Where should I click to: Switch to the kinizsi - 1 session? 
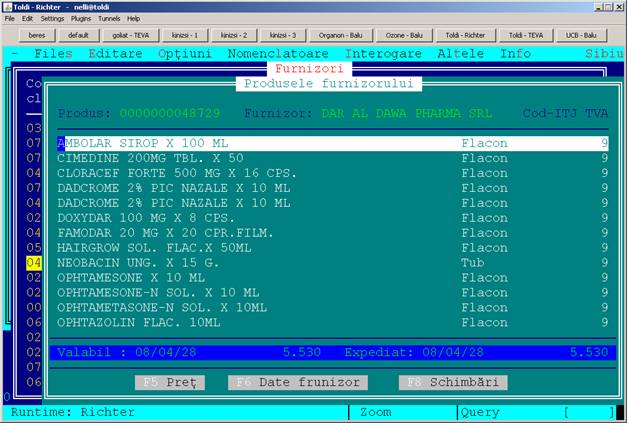coord(185,35)
